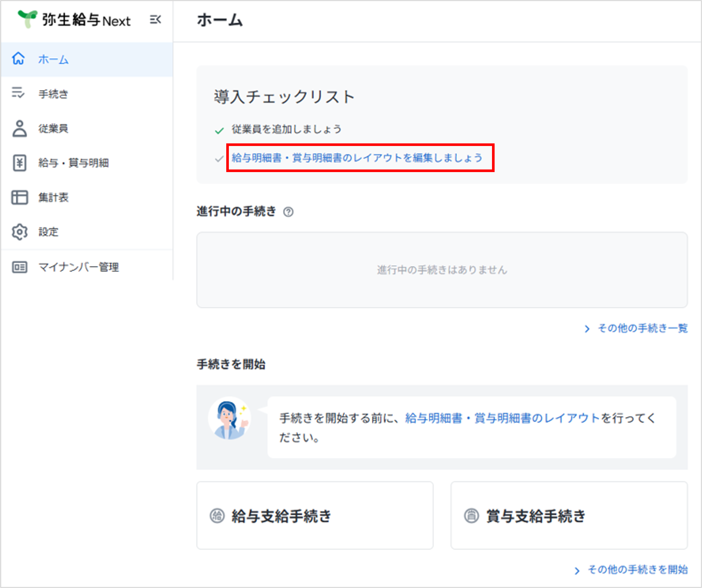Click the 手続き list-check icon
The width and height of the screenshot is (702, 588).
[x=18, y=93]
